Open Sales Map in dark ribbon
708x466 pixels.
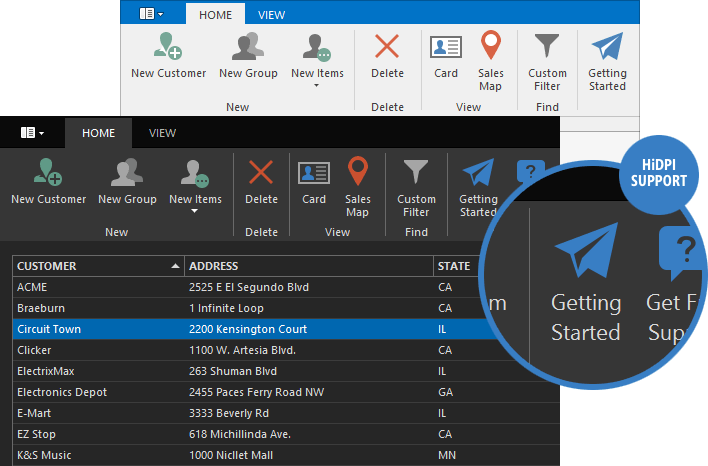point(357,172)
